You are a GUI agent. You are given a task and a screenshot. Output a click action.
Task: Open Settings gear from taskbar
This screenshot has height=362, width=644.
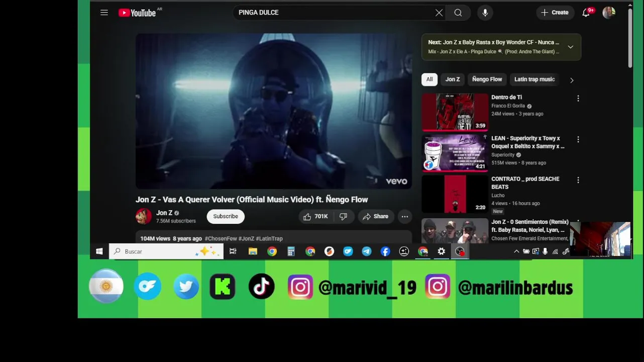[441, 251]
